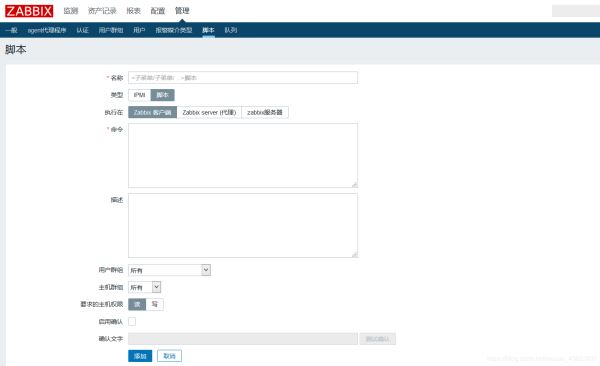
Task: Click the 命令 textarea resize handle
Action: [x=355, y=185]
